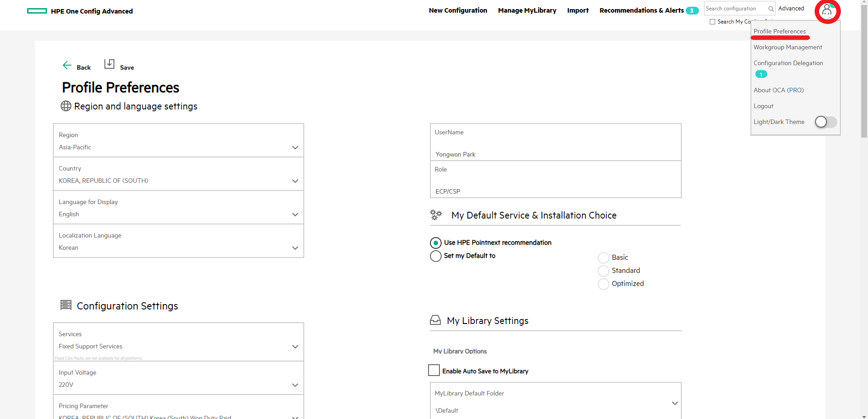Enable Auto Save to MyLibrary checkbox

click(x=434, y=370)
